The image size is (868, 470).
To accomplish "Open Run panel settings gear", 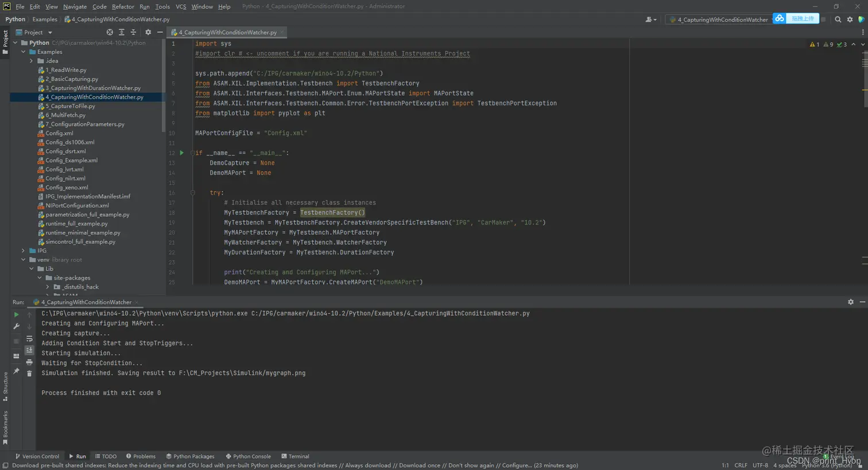I will 851,302.
